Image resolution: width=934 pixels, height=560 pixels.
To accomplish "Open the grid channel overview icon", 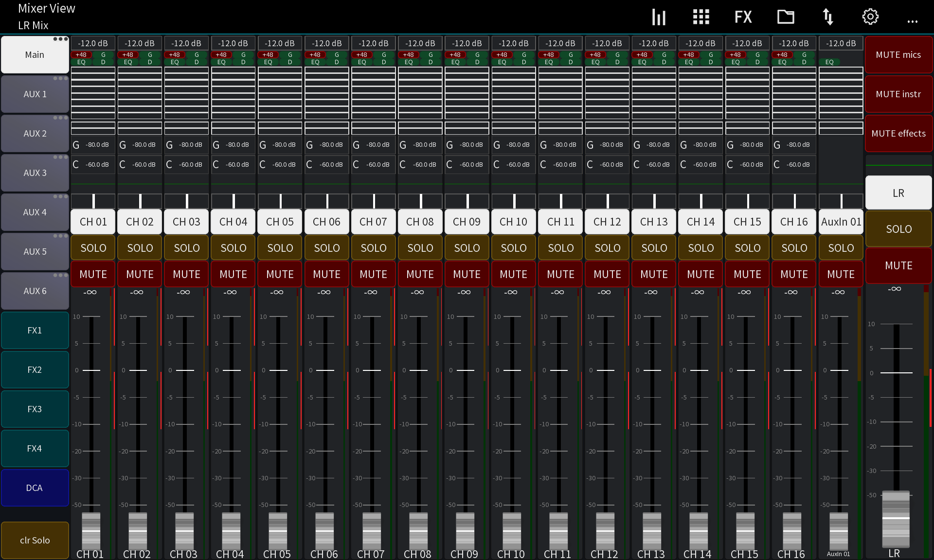I will [x=700, y=17].
